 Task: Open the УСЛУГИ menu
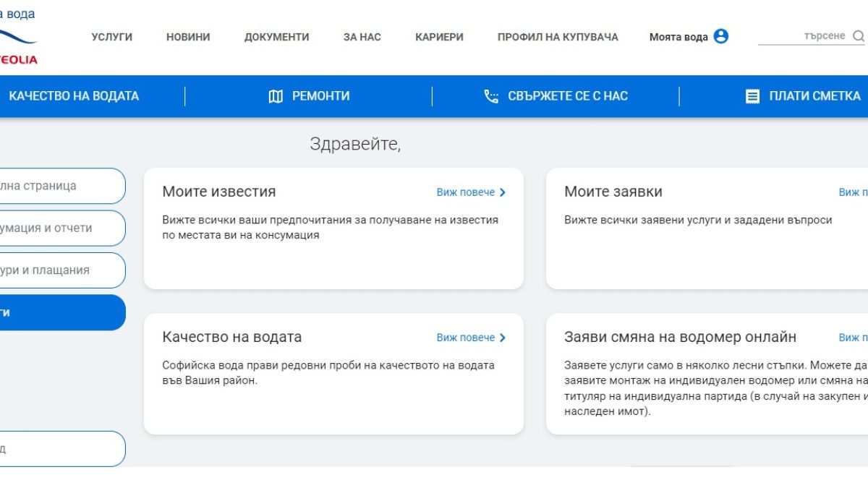(x=112, y=37)
